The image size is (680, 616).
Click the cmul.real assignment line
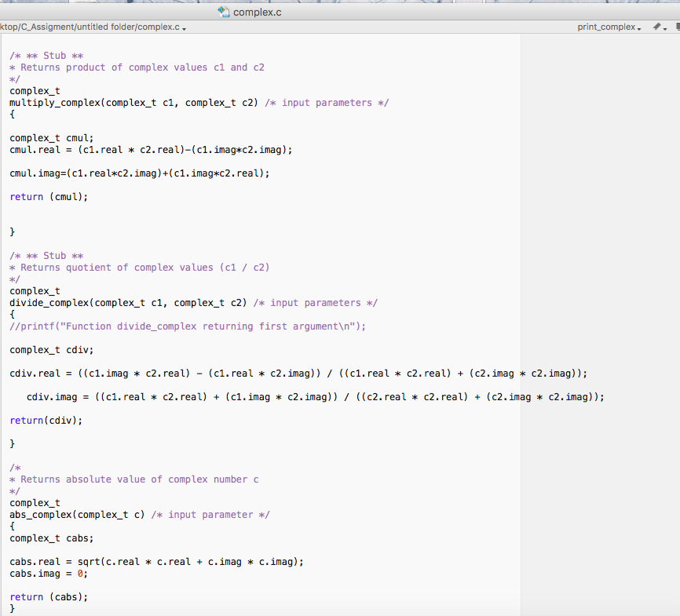tap(149, 149)
